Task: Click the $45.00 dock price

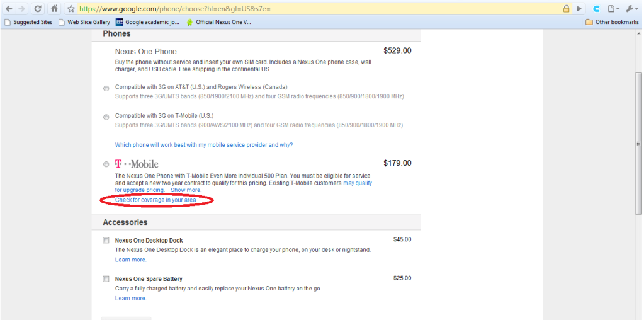Action: pos(402,239)
